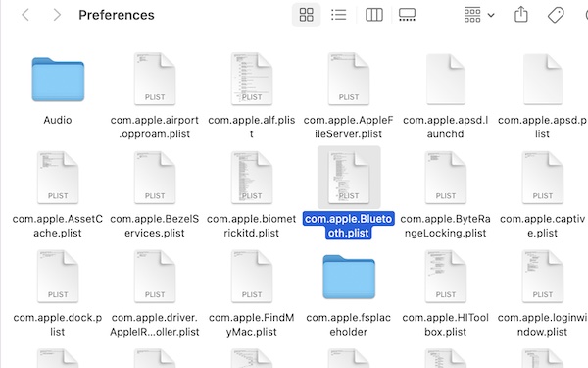Click the com.apple.dock.plist name label
Viewport: 588px width, 368px height.
pyautogui.click(x=58, y=325)
